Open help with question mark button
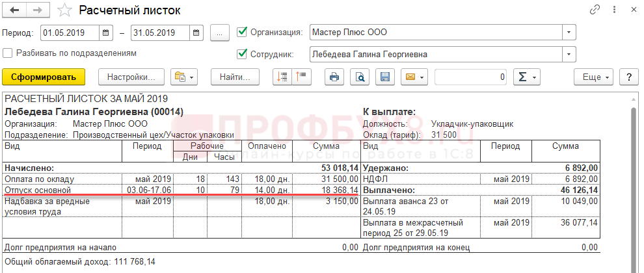The height and width of the screenshot is (273, 644). click(x=628, y=77)
